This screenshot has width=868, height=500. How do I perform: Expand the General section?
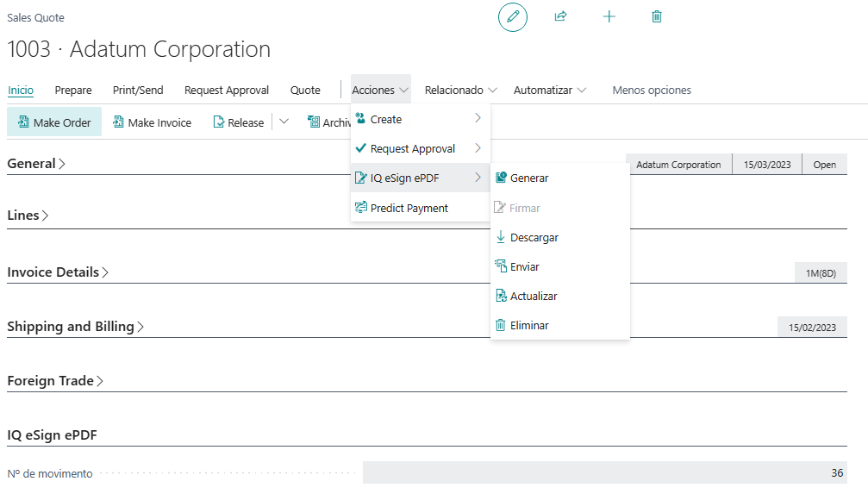tap(32, 163)
